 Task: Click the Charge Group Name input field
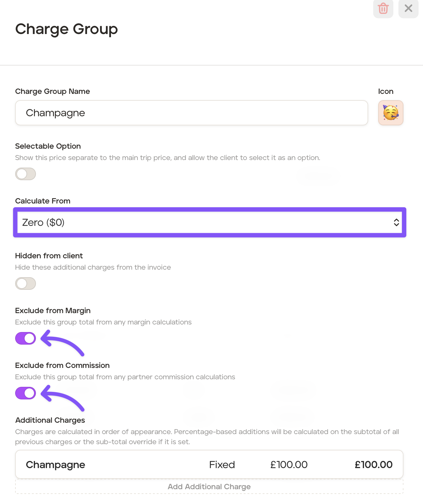pyautogui.click(x=191, y=113)
